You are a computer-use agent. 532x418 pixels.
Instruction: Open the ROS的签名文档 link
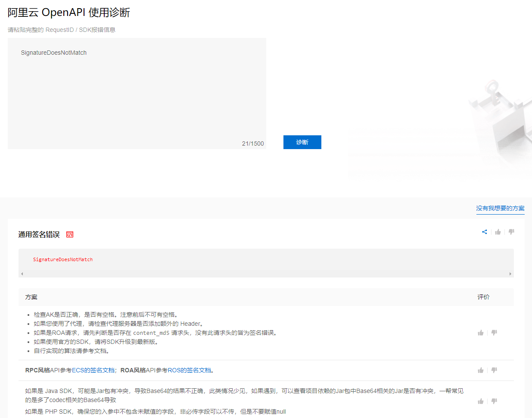pyautogui.click(x=190, y=370)
